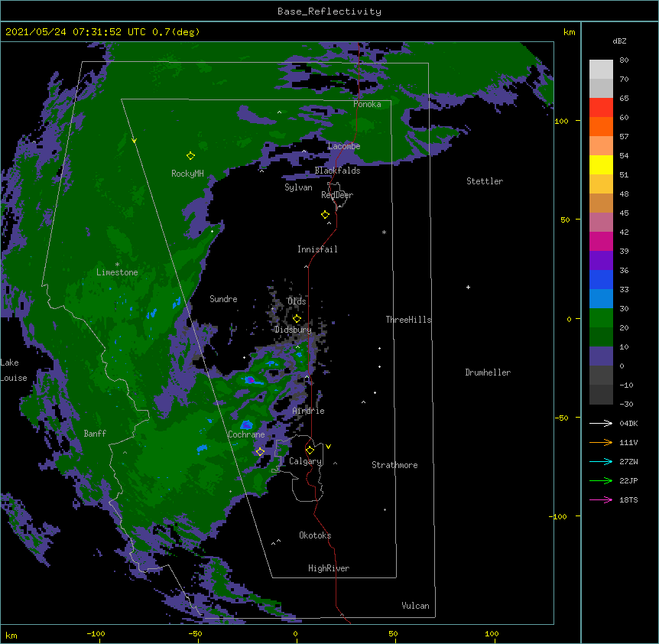Viewport: 659px width, 644px height.
Task: Click the Innisfail city label
Action: [317, 249]
